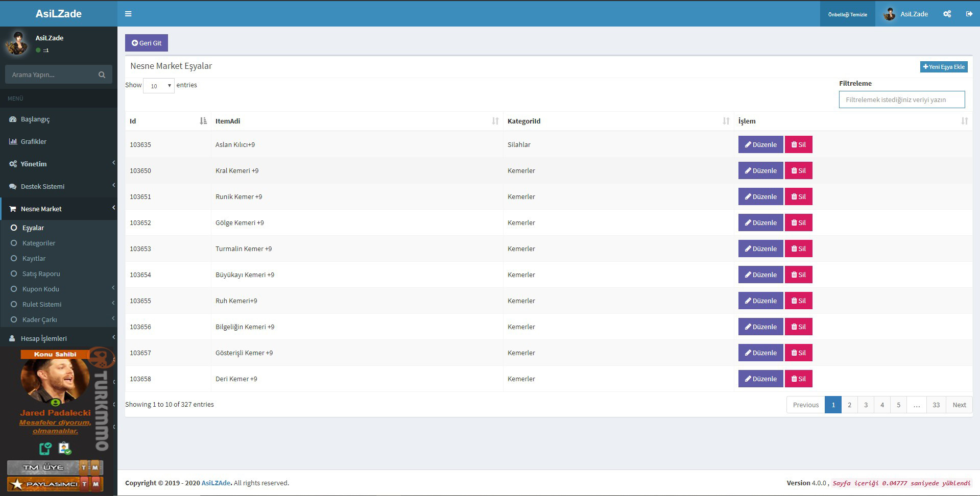The height and width of the screenshot is (496, 980).
Task: Click the AsiLZade username in top bar
Action: (x=914, y=14)
